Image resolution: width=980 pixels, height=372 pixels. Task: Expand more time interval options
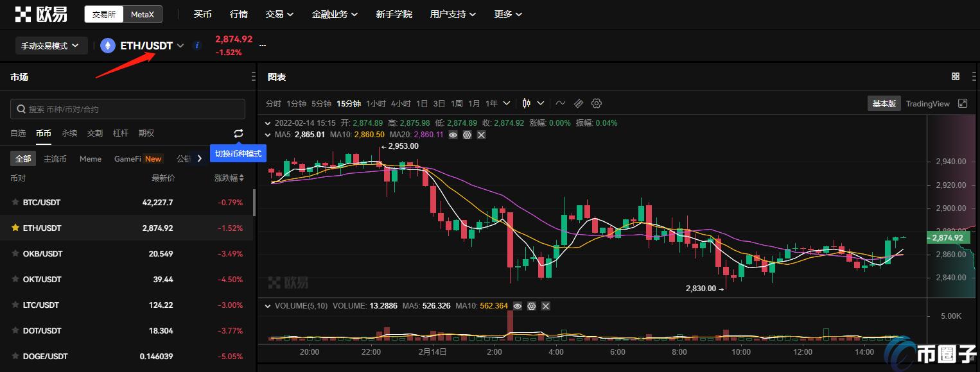(x=507, y=103)
